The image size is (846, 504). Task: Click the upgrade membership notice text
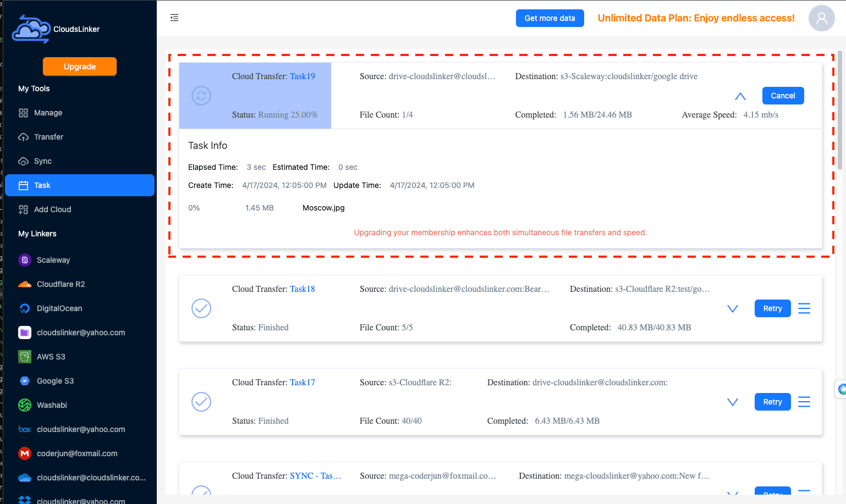coord(501,232)
